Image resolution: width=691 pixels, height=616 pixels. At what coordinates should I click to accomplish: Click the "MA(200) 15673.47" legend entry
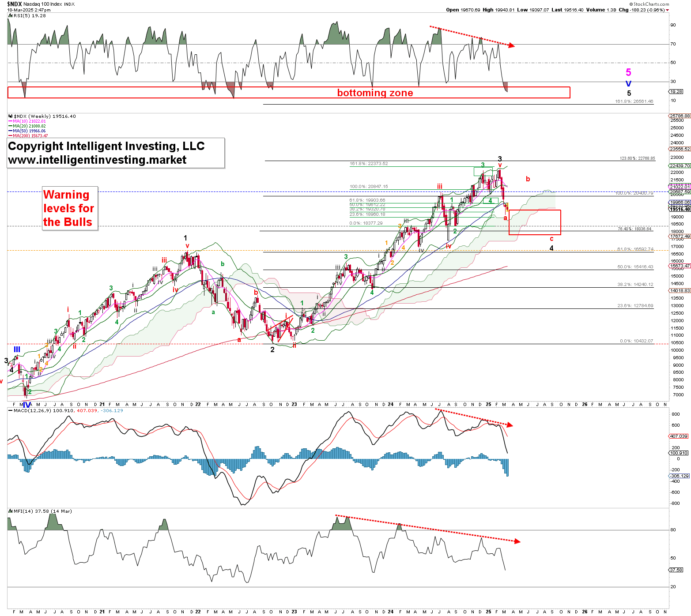click(x=28, y=136)
